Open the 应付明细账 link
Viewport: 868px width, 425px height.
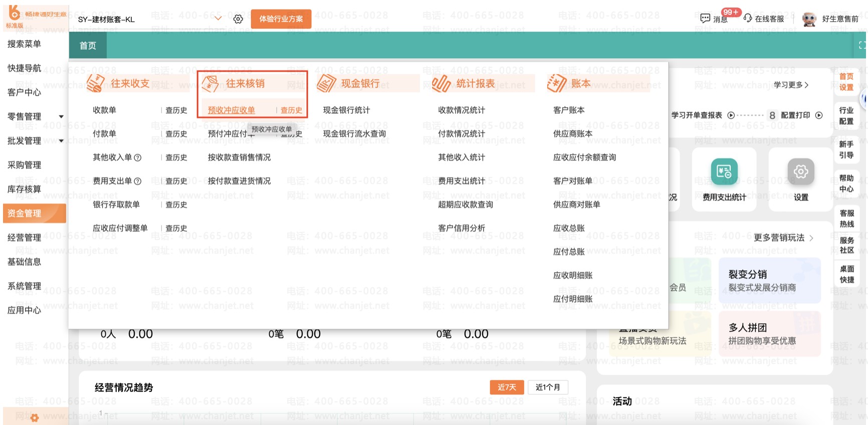(573, 299)
